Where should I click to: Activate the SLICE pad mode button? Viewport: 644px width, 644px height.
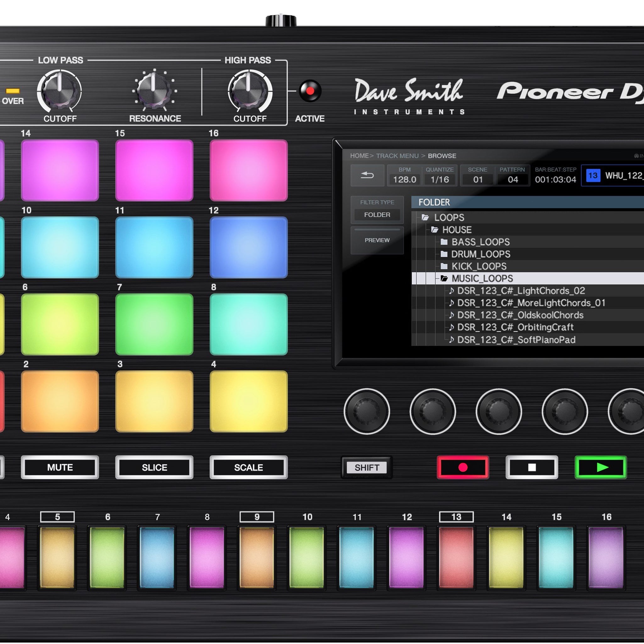pyautogui.click(x=154, y=467)
